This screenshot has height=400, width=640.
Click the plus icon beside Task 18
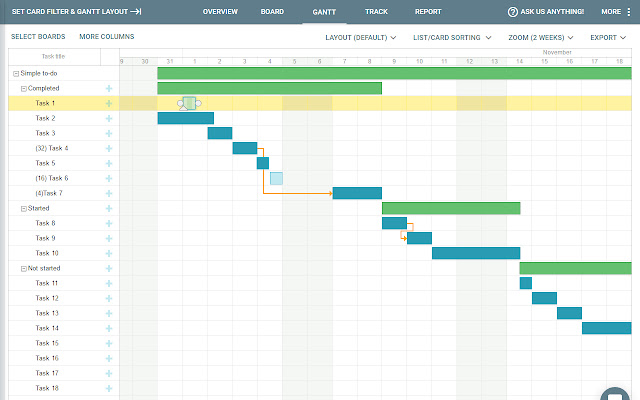pyautogui.click(x=109, y=389)
